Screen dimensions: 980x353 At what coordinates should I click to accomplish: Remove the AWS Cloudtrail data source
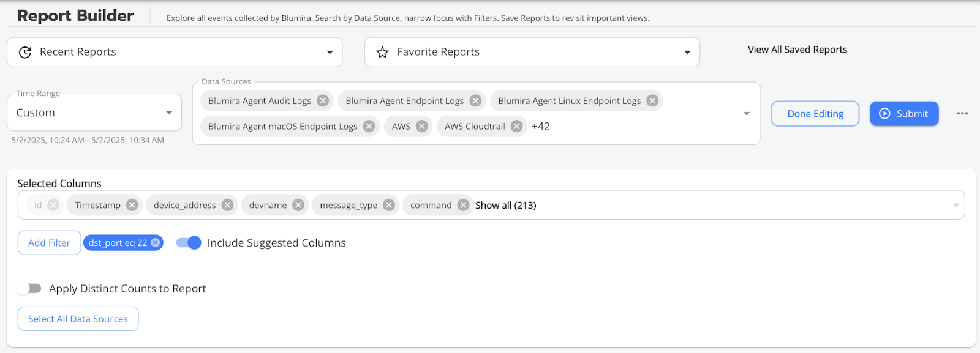[517, 126]
